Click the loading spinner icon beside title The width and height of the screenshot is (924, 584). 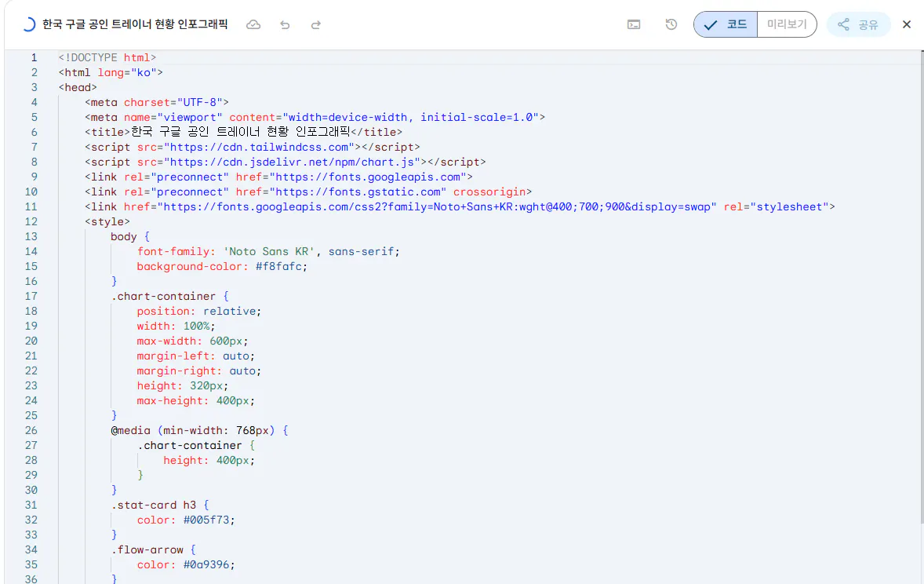28,25
